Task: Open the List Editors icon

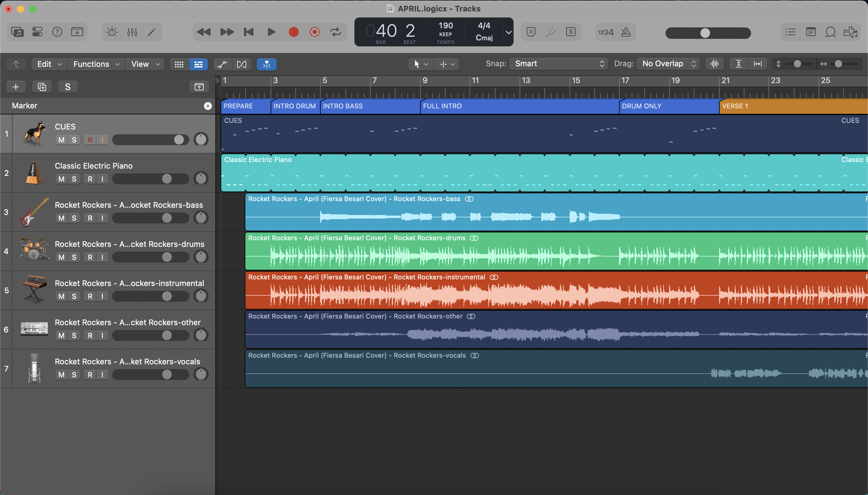Action: click(791, 32)
